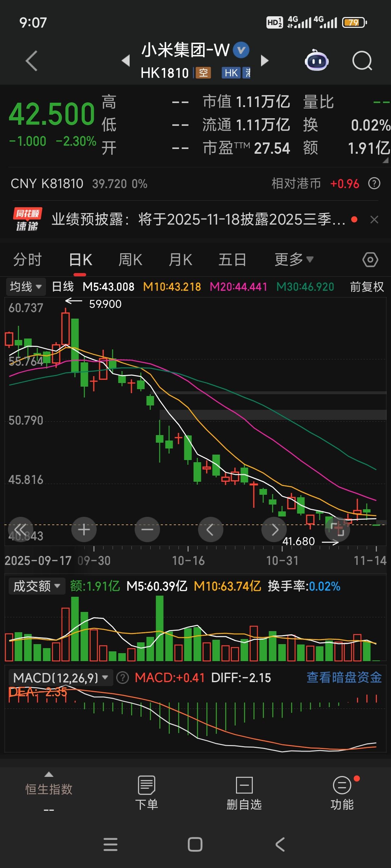This screenshot has width=391, height=868.
Task: Tap Android back navigation button
Action: [280, 844]
